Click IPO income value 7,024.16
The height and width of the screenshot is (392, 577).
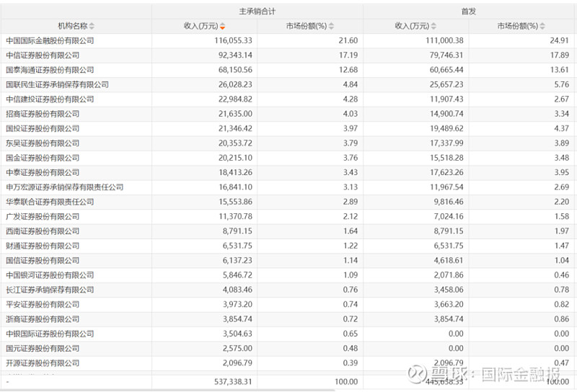449,217
